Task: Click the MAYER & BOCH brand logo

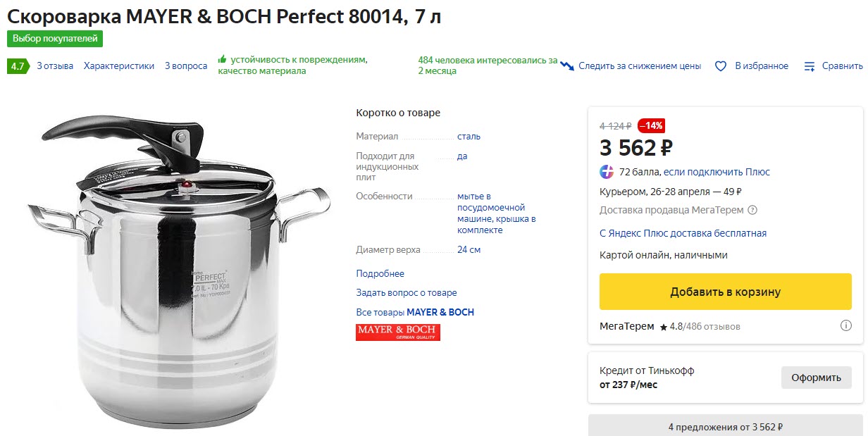Action: pyautogui.click(x=397, y=332)
